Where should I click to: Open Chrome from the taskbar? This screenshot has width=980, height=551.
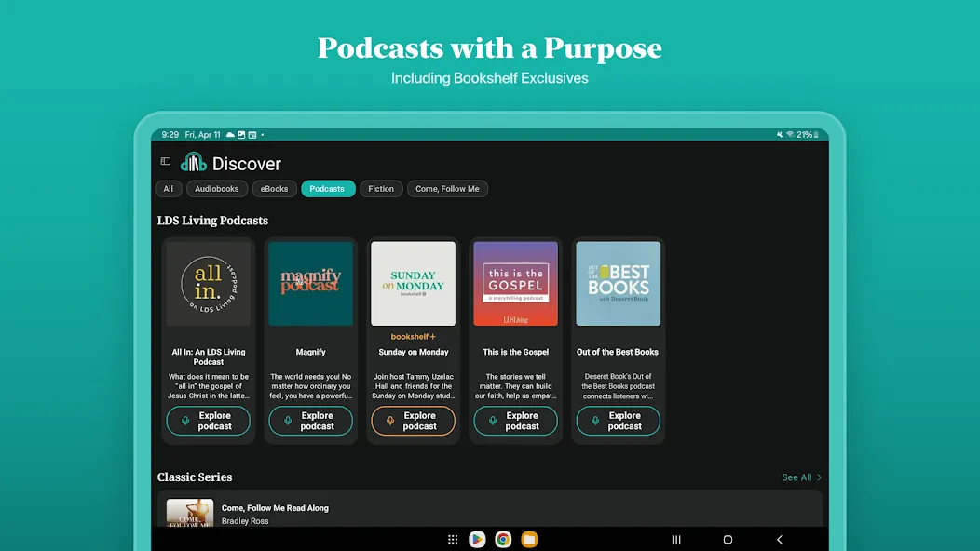tap(503, 539)
